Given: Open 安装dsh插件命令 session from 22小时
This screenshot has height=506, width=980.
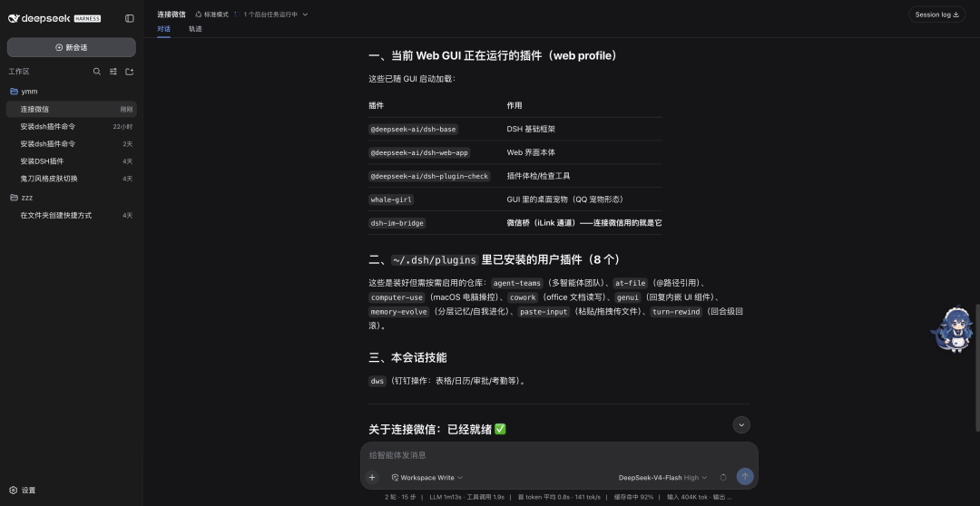Looking at the screenshot, I should point(72,127).
